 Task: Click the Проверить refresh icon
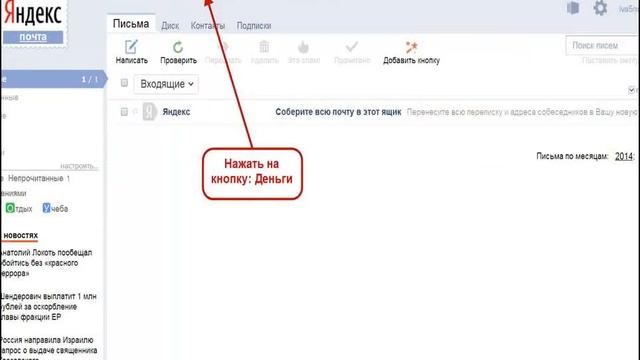tap(178, 47)
